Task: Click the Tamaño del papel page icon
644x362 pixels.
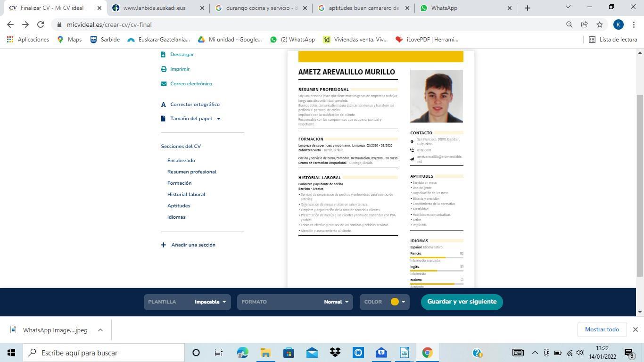Action: (163, 119)
